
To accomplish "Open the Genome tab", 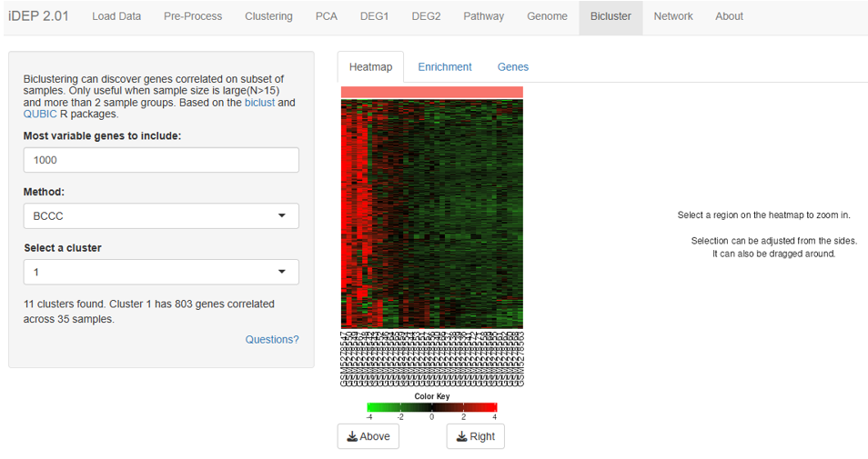I will click(x=547, y=16).
